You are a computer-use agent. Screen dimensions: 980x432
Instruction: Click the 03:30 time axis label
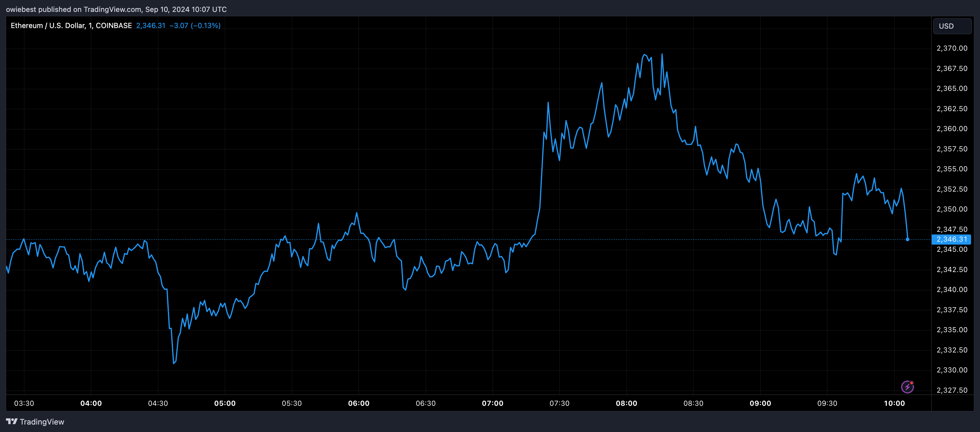[24, 403]
